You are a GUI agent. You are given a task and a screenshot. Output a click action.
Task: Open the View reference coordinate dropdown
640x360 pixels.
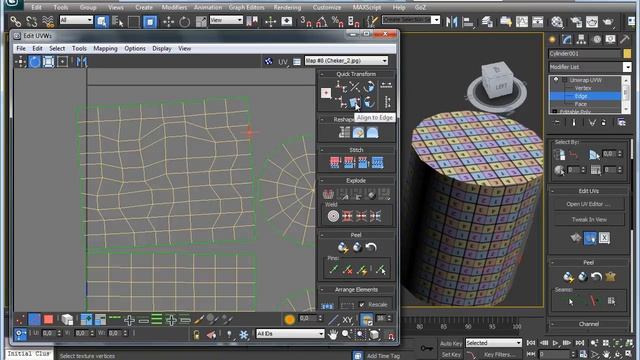[226, 20]
